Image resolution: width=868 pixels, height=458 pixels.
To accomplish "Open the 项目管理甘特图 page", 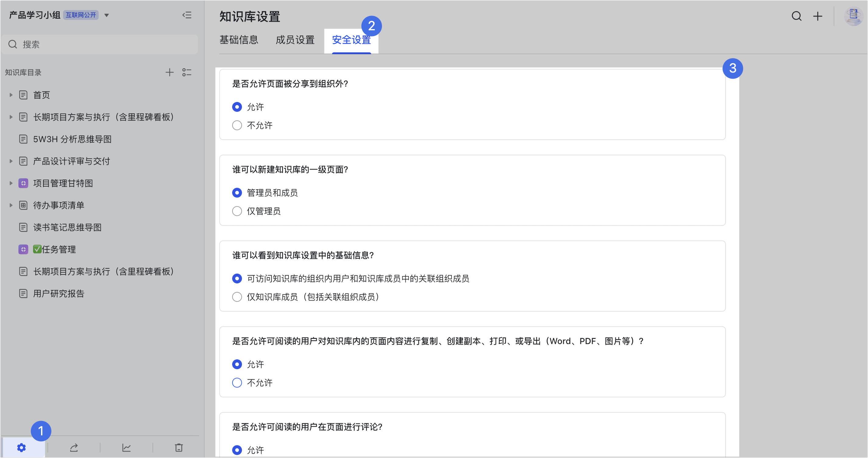I will click(x=63, y=183).
